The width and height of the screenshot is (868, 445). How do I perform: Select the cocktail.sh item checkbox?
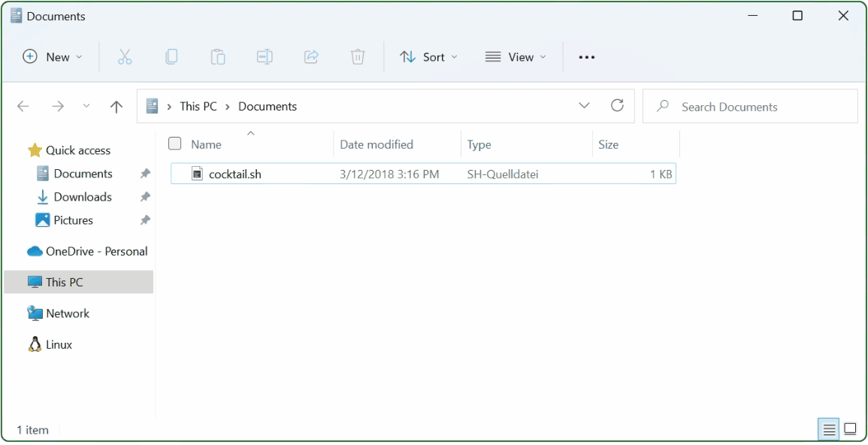pyautogui.click(x=174, y=174)
